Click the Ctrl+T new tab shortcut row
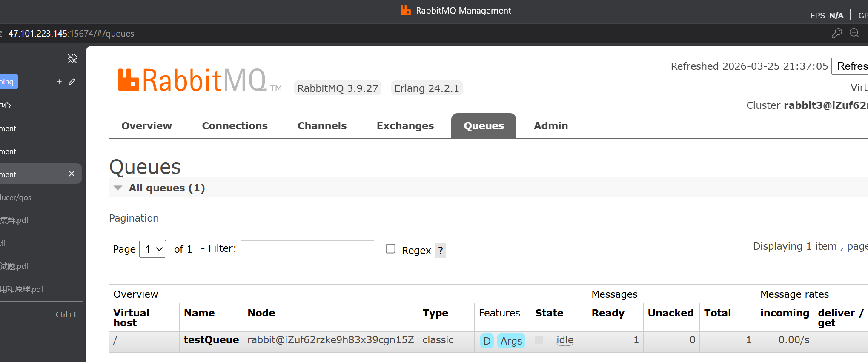 [x=41, y=315]
